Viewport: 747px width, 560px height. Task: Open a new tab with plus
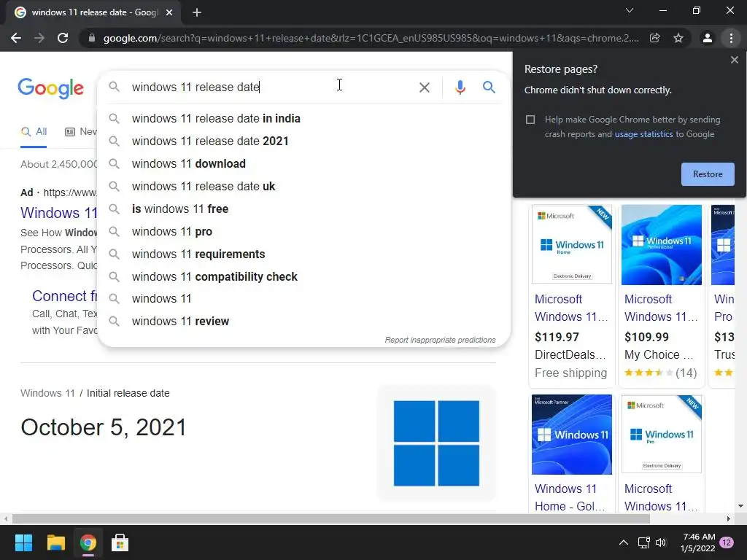197,13
